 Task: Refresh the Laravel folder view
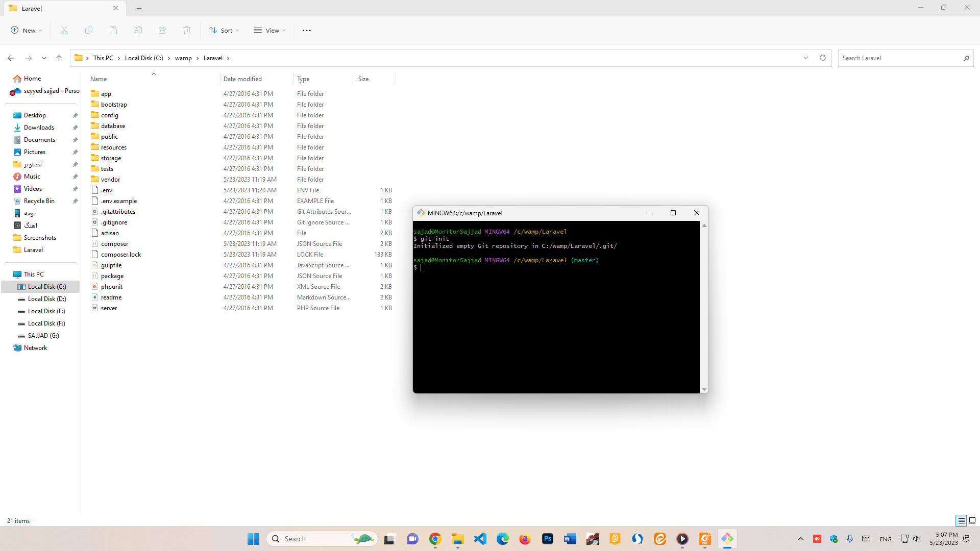tap(823, 58)
